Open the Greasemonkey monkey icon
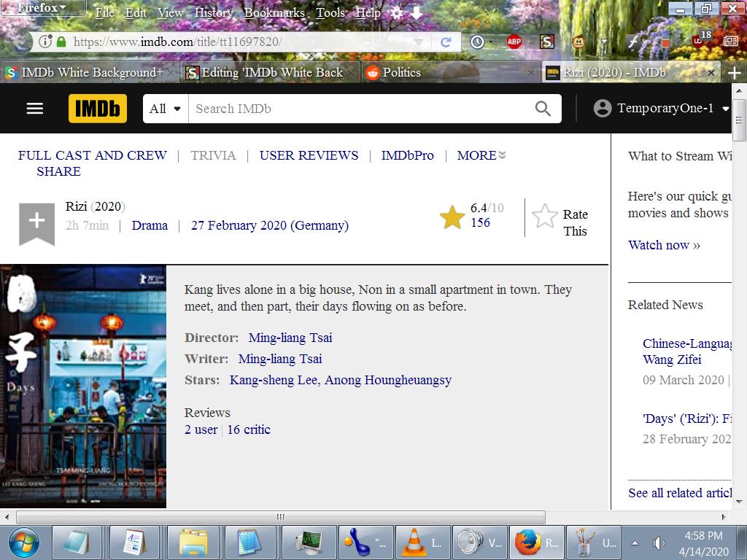 [x=578, y=42]
